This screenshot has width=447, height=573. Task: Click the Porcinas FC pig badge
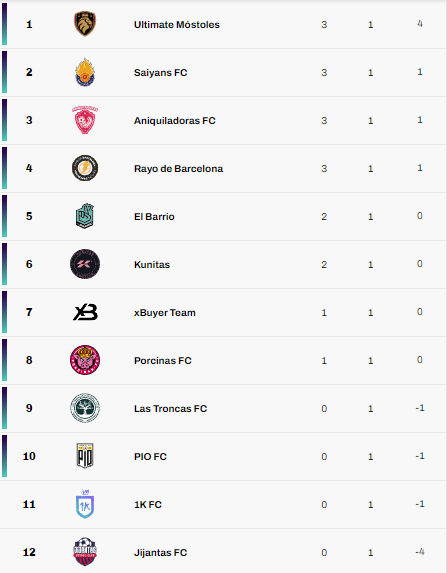pyautogui.click(x=85, y=360)
